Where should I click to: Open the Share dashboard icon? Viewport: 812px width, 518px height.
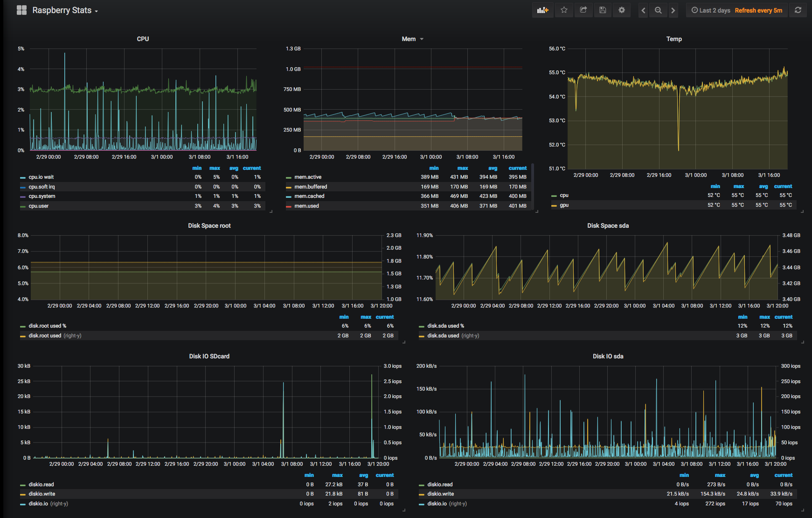[583, 10]
